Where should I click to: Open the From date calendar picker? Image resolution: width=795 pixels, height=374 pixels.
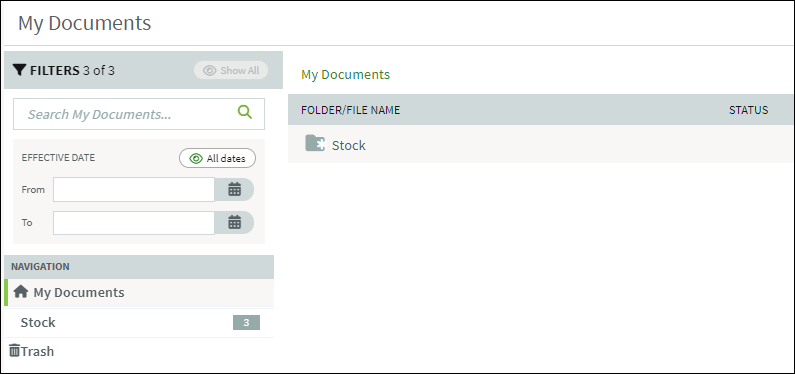[234, 190]
